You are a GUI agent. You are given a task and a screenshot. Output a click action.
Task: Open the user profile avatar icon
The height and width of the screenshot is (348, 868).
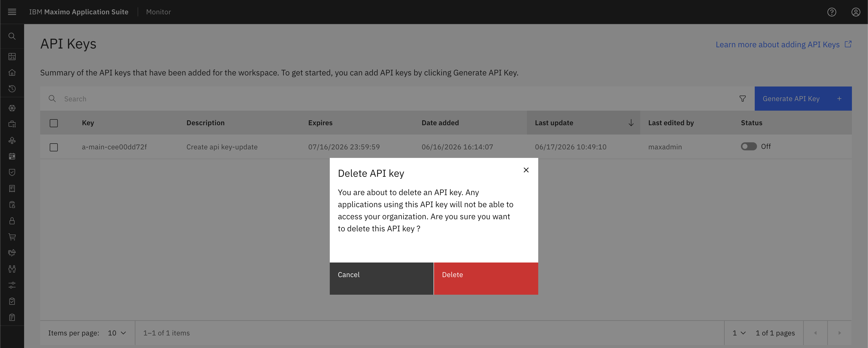856,12
